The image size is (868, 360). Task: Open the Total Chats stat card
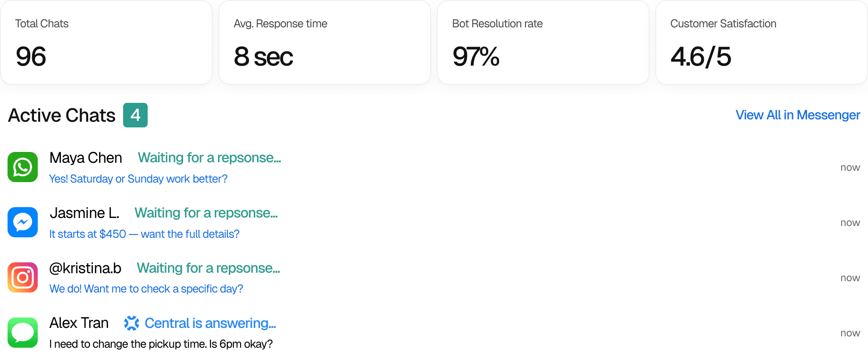click(x=107, y=42)
